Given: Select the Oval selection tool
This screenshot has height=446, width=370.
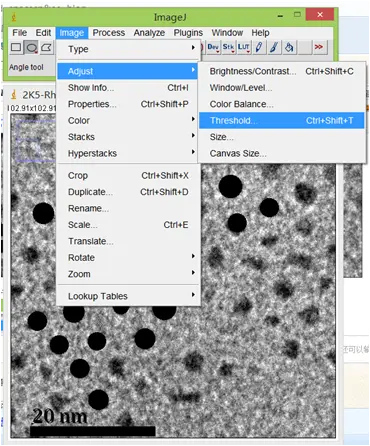Looking at the screenshot, I should (x=31, y=48).
